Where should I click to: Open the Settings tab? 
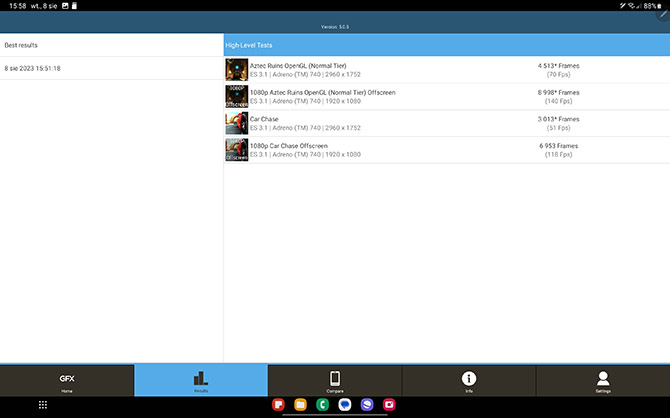(603, 380)
